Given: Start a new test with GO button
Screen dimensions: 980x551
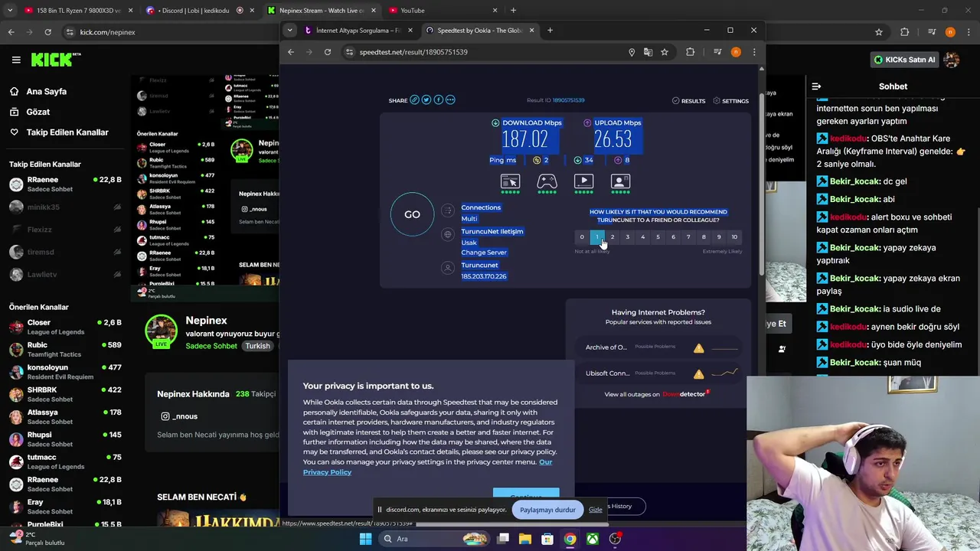Looking at the screenshot, I should [412, 214].
